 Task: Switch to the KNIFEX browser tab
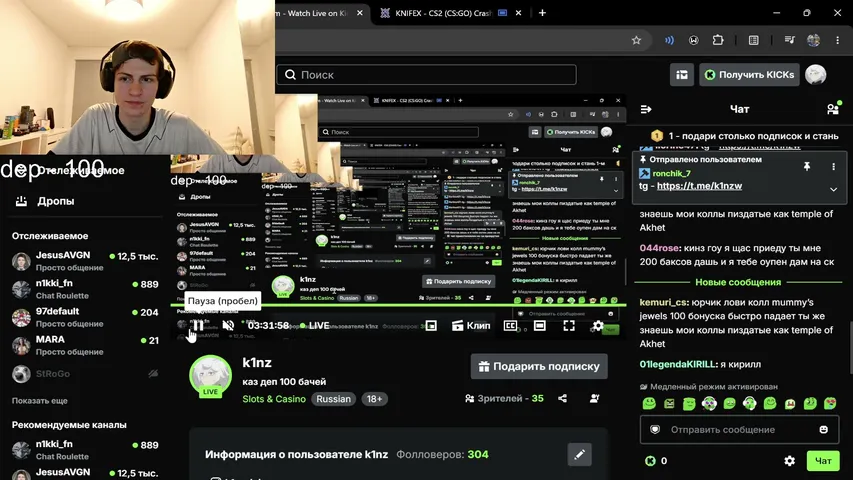pos(443,13)
